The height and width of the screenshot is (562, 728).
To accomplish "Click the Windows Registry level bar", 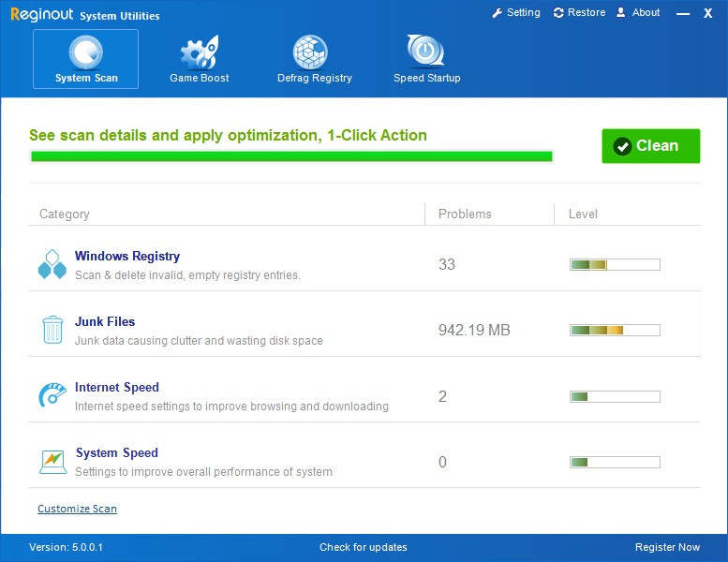I will pyautogui.click(x=615, y=264).
